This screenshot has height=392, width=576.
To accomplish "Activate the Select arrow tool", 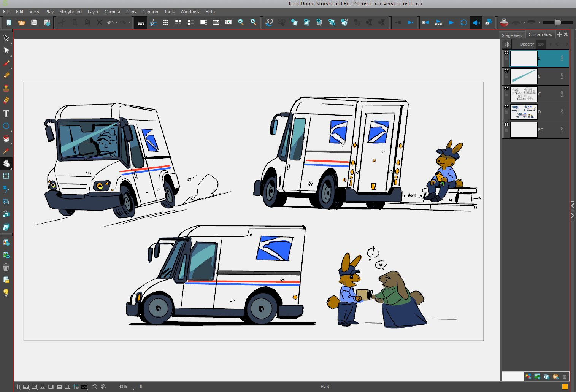I will [6, 38].
